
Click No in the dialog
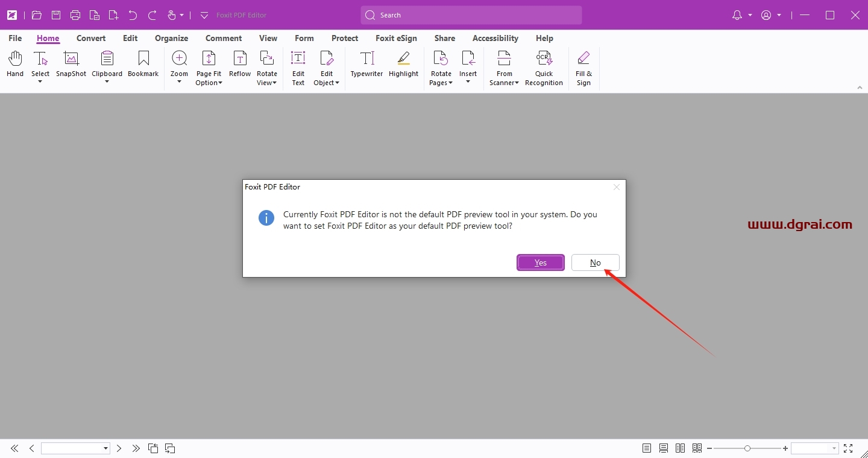(x=595, y=262)
